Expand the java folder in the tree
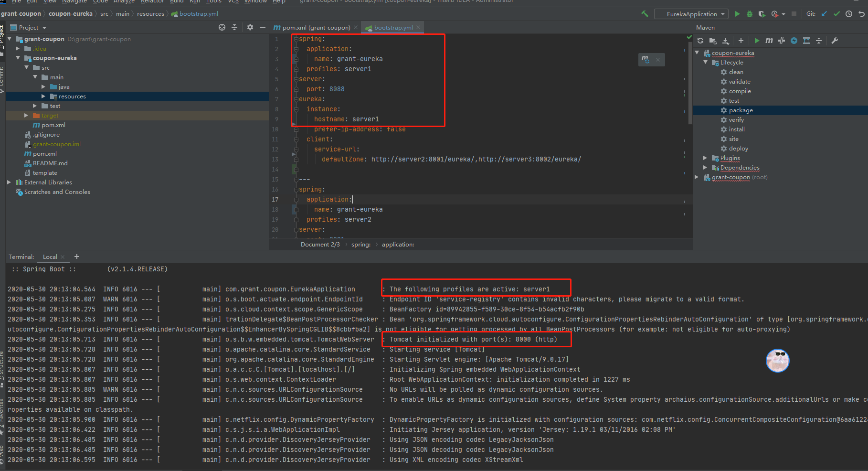868x471 pixels. pyautogui.click(x=43, y=86)
